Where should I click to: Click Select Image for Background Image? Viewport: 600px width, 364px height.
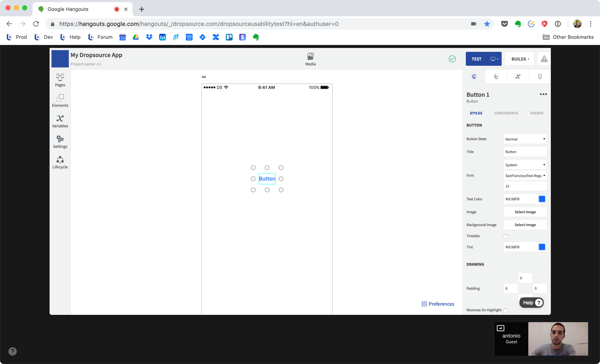(525, 225)
